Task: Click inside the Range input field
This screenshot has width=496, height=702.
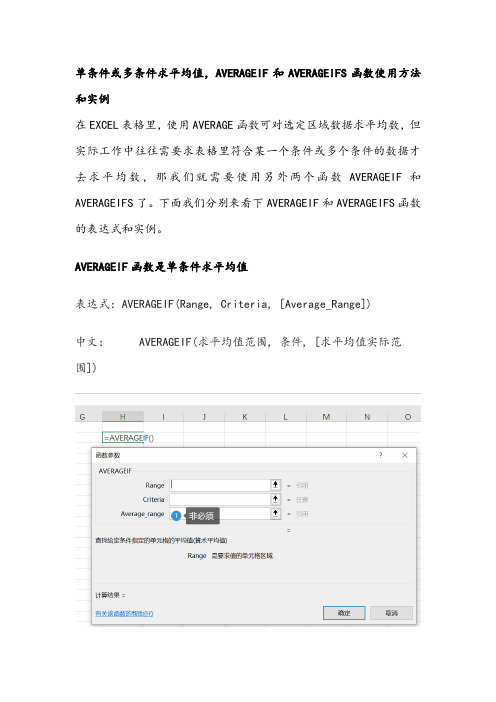Action: pos(219,485)
